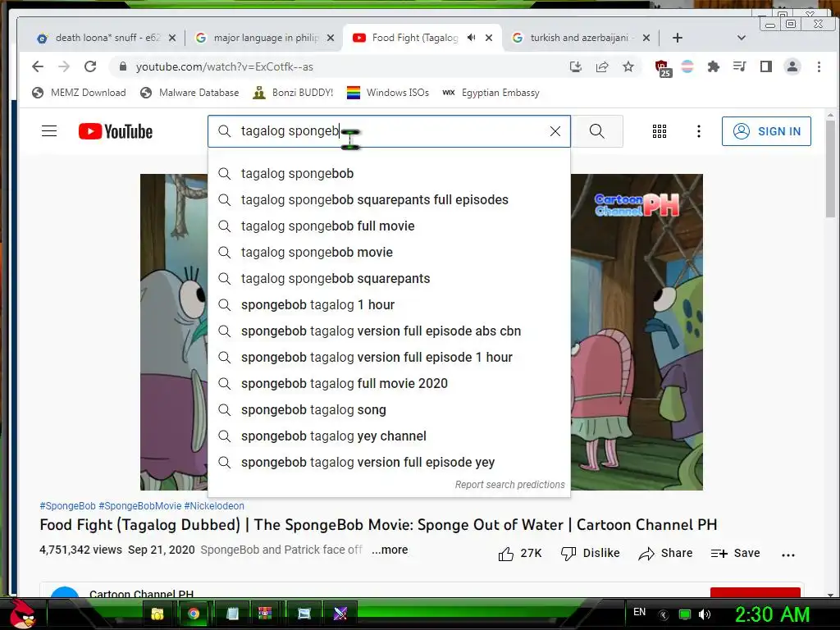Bookmark this page with the star icon
840x630 pixels.
tap(628, 66)
